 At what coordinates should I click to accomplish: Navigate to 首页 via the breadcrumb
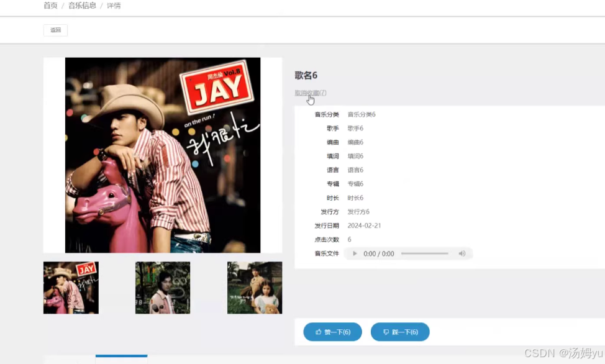click(50, 6)
